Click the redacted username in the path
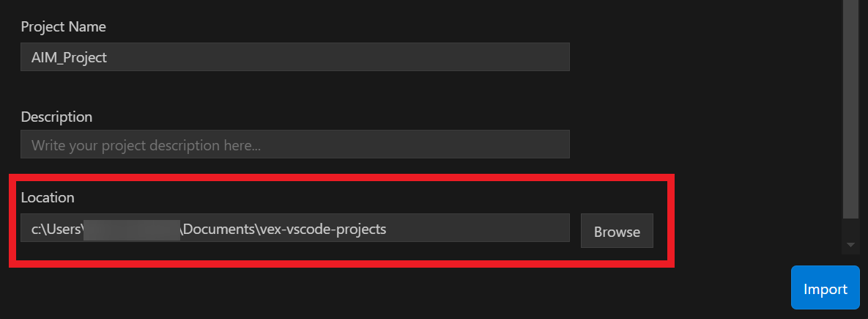The width and height of the screenshot is (868, 319). coord(132,229)
